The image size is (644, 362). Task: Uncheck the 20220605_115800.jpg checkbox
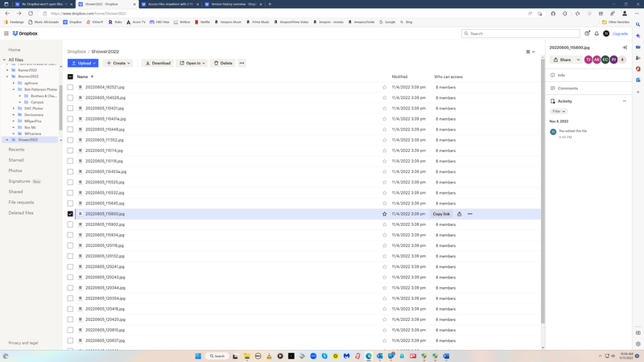point(70,214)
